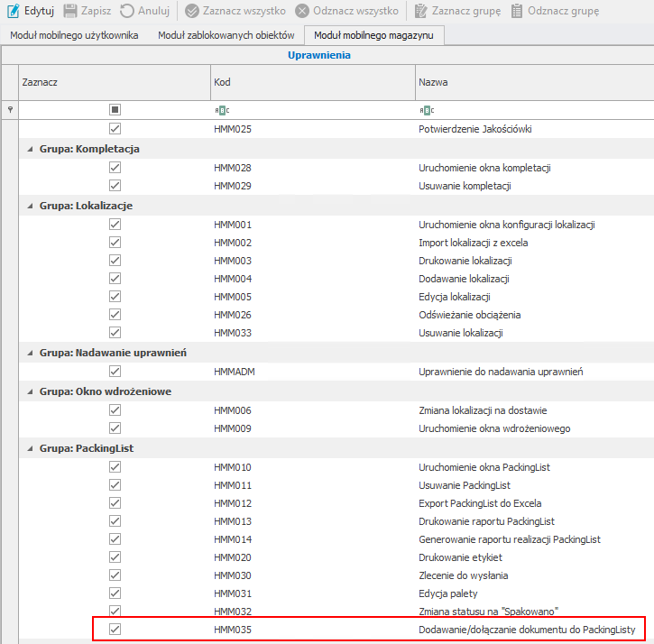Image resolution: width=654 pixels, height=644 pixels.
Task: Uncheck the HMMADM permission checkbox
Action: click(x=115, y=372)
